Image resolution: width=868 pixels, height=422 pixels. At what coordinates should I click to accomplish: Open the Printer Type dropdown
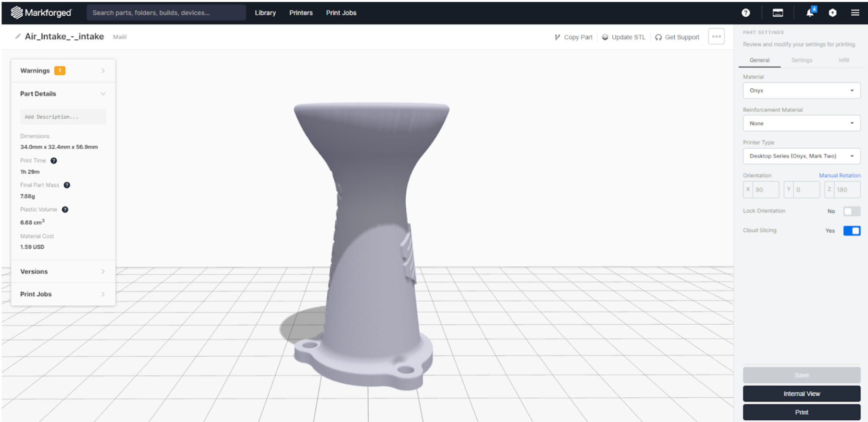coord(801,156)
